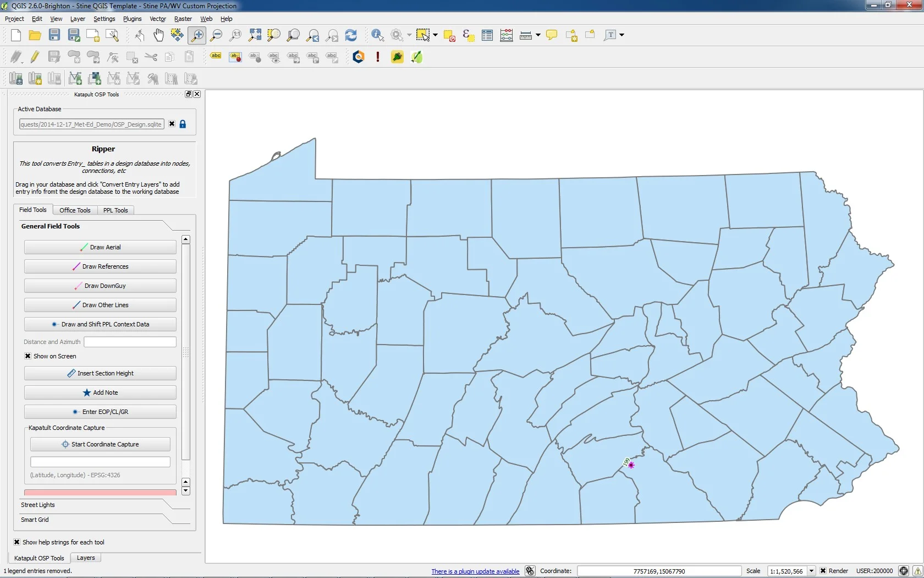Click Start Coordinate Capture button
The height and width of the screenshot is (578, 924).
coord(100,444)
